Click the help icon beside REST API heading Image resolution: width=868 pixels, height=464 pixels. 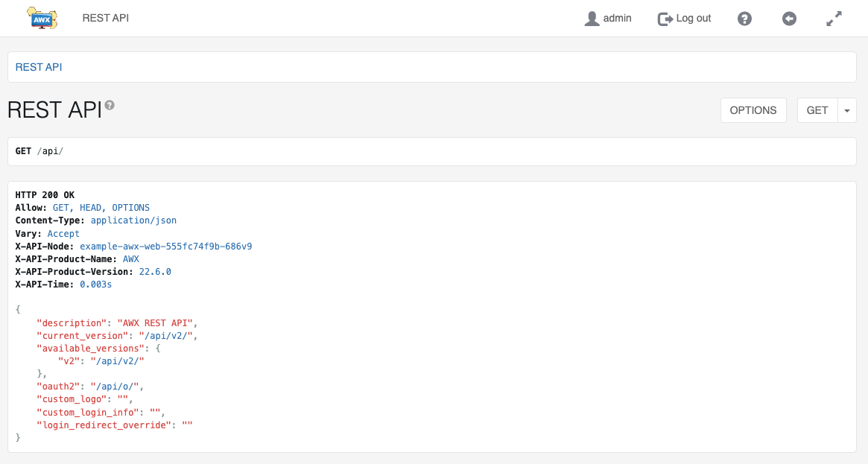click(110, 106)
